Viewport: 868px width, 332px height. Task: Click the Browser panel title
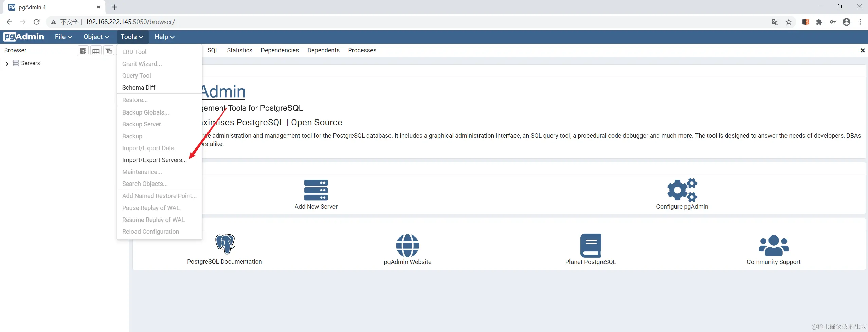coord(15,50)
